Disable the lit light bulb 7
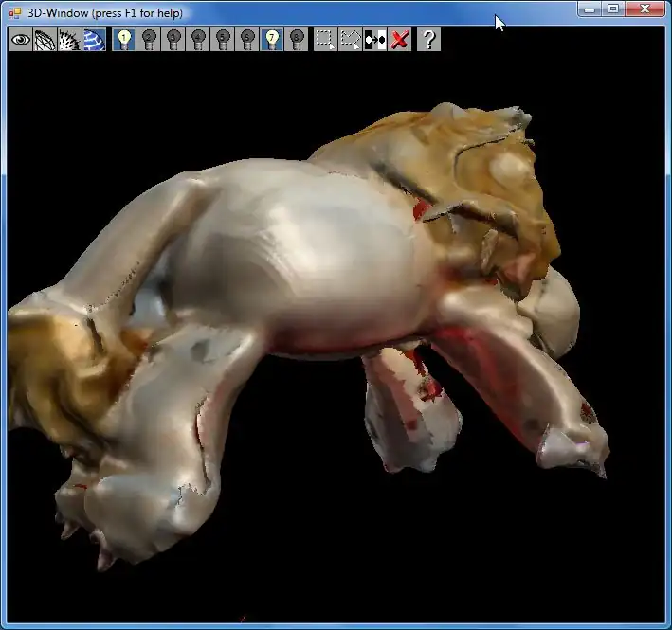Image resolution: width=672 pixels, height=630 pixels. click(272, 39)
